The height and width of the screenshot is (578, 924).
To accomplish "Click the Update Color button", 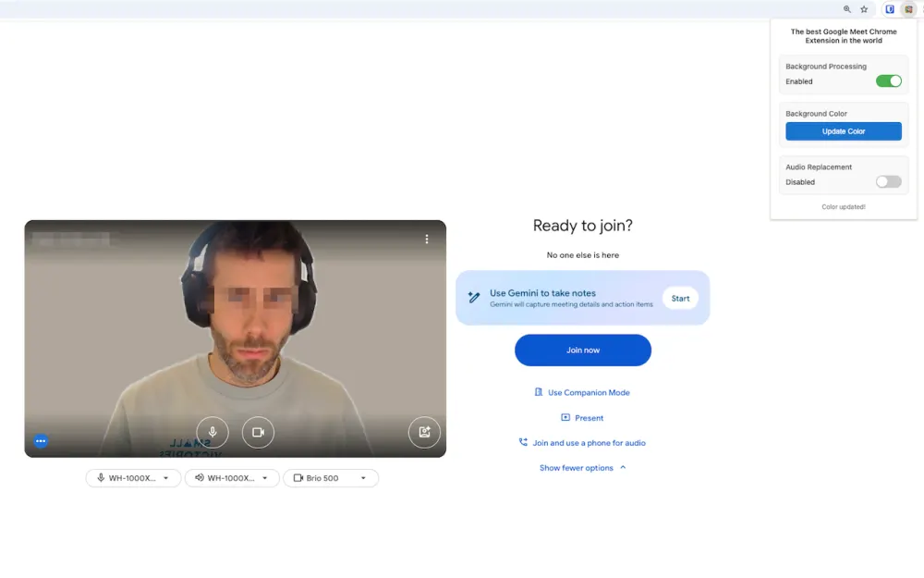I will (x=844, y=131).
